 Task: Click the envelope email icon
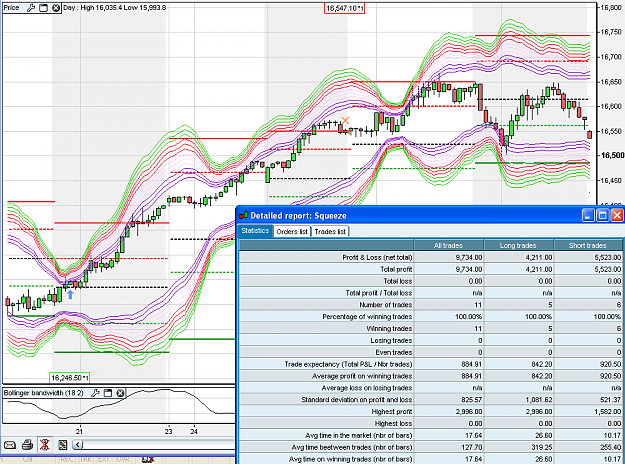pyautogui.click(x=10, y=445)
